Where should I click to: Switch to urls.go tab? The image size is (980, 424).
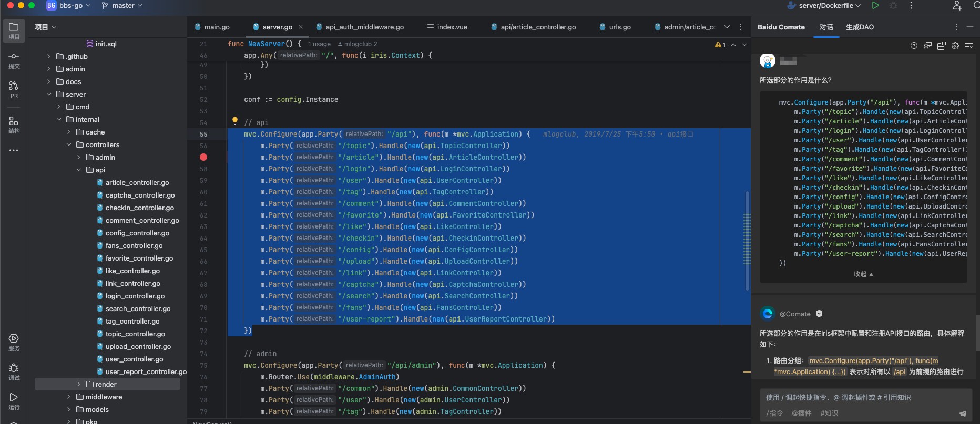click(x=615, y=27)
